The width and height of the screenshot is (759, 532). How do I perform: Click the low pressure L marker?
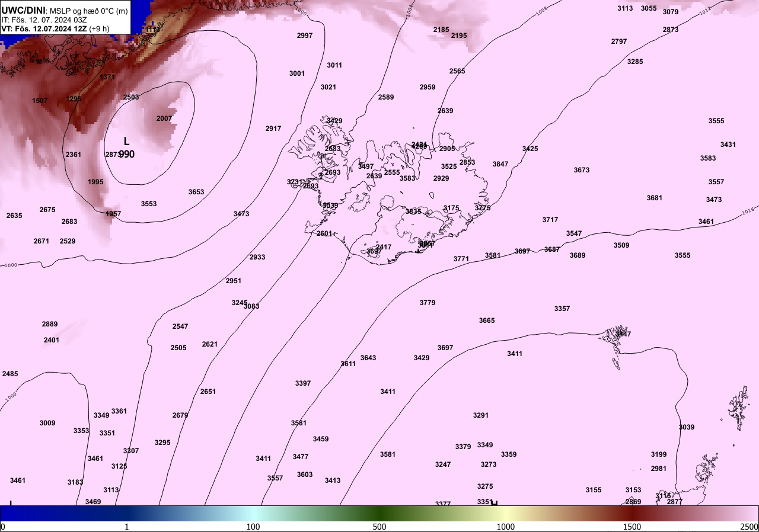pyautogui.click(x=126, y=142)
